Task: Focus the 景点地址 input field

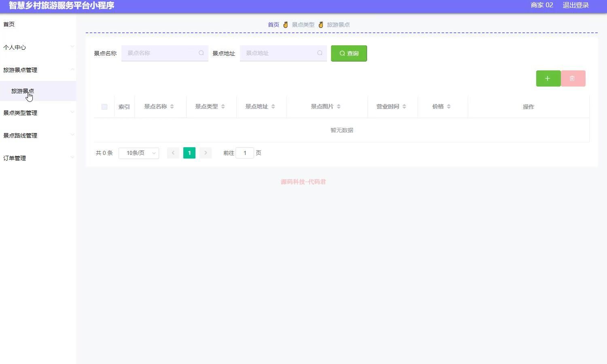Action: point(283,53)
